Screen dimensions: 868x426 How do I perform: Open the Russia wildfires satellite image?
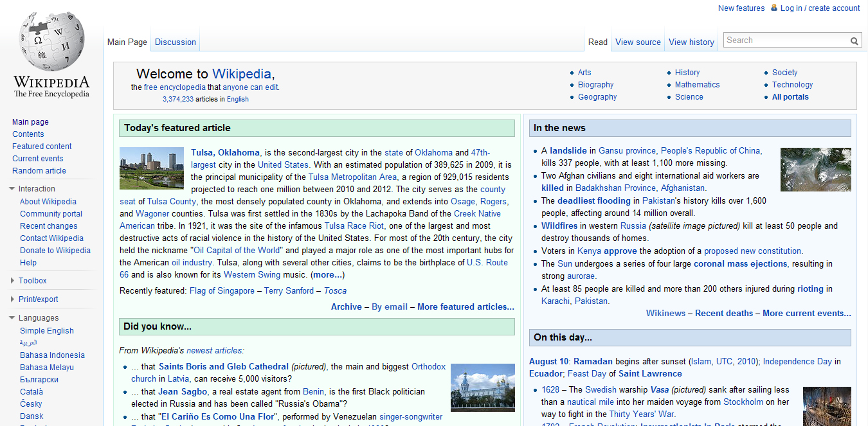pyautogui.click(x=816, y=170)
